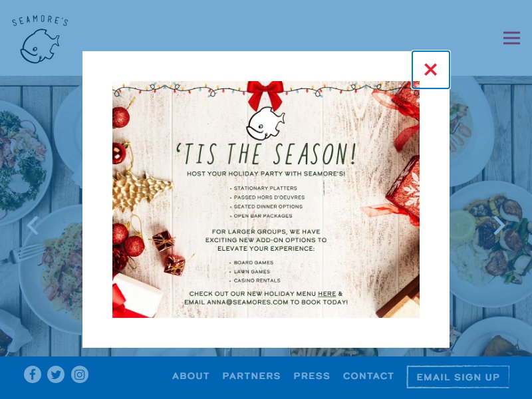
Task: Go to previous slide arrow
Action: tap(33, 225)
